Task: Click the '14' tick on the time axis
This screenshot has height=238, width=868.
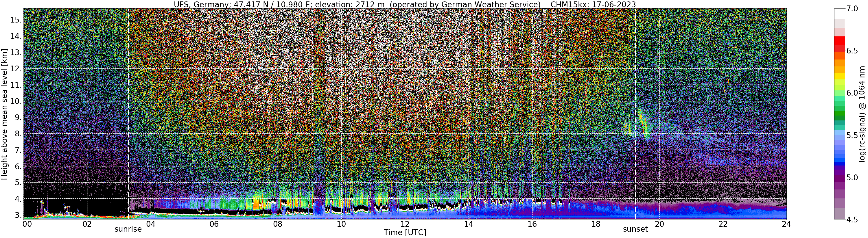Action: click(468, 224)
